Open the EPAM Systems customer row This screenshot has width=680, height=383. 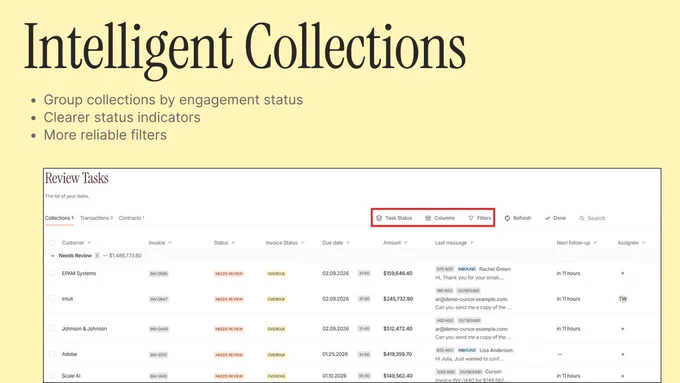[x=79, y=273]
